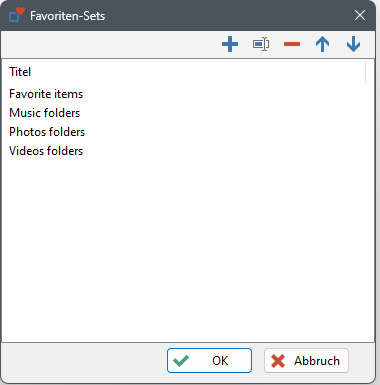Click blank toolbar space left of plus icon
The image size is (380, 385).
click(x=110, y=44)
